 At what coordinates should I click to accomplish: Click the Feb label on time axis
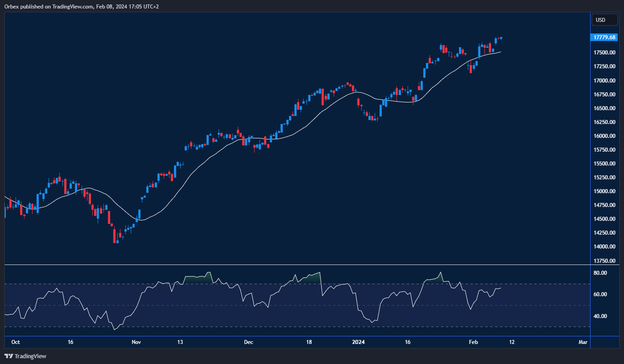coord(473,342)
